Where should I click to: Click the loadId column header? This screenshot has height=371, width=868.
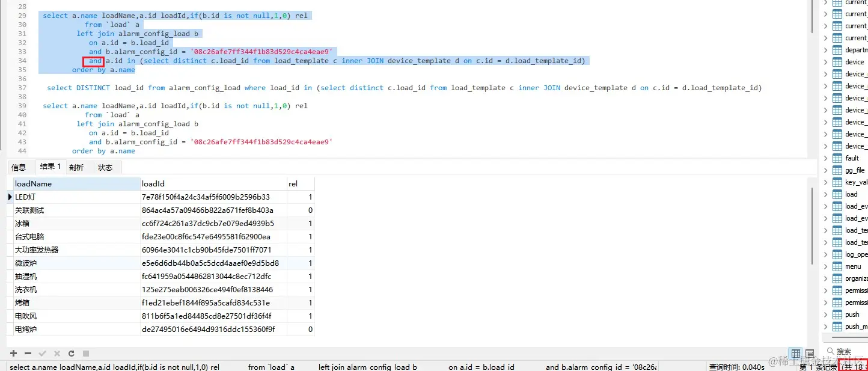click(213, 183)
